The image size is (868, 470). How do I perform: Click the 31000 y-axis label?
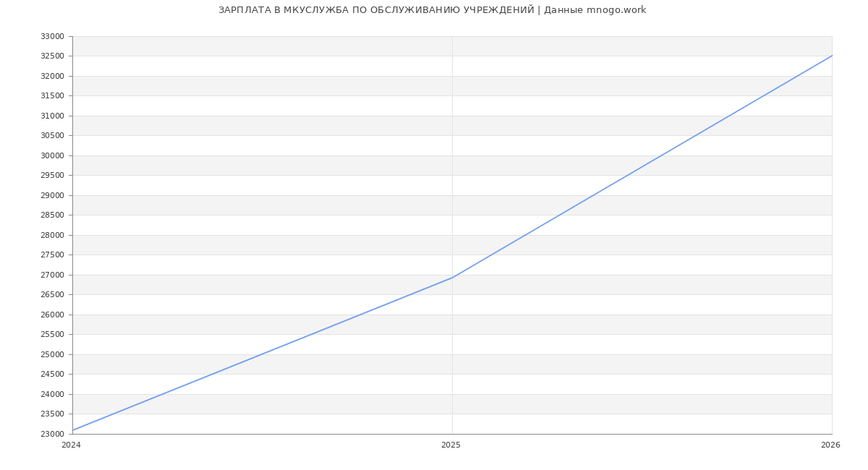(x=52, y=116)
